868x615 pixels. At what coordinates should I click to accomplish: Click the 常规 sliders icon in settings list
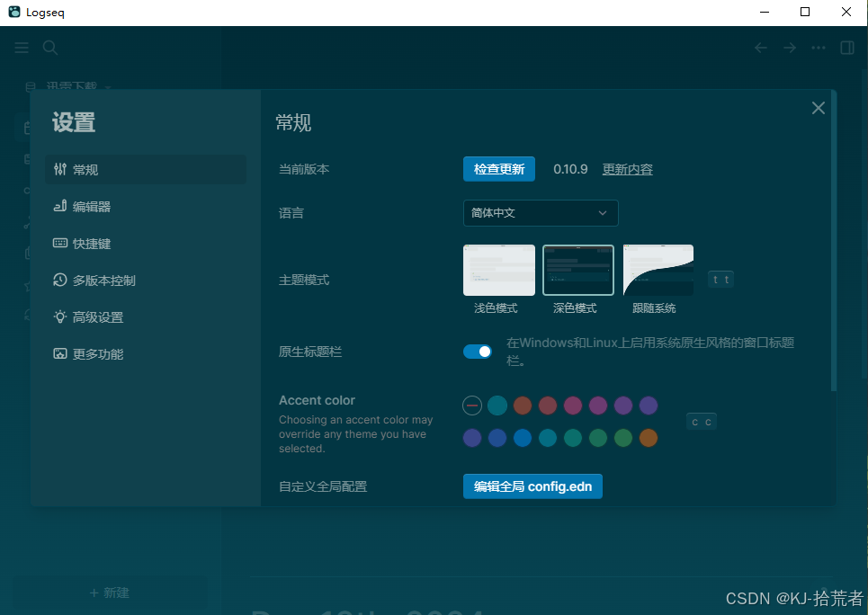[59, 169]
